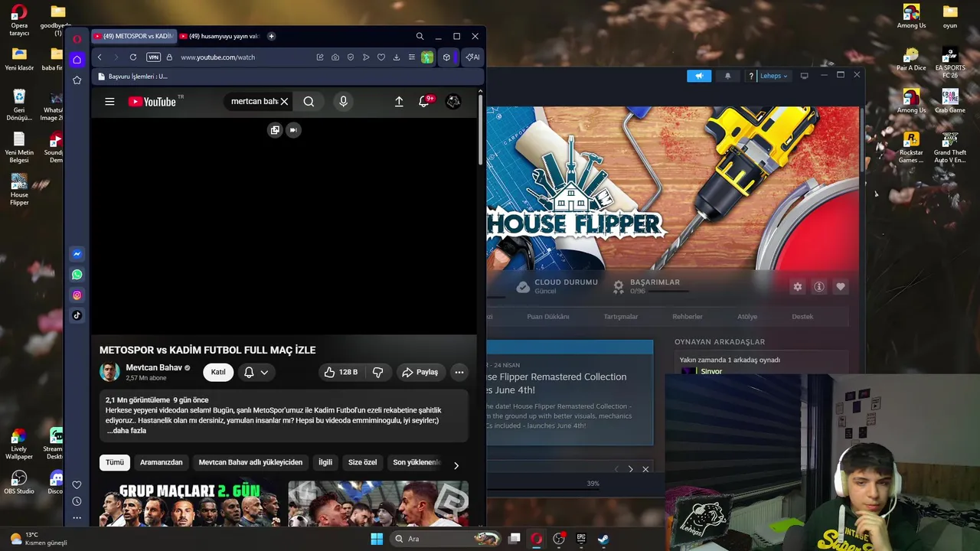980x551 pixels.
Task: Open the Opera Easy Setup menu icon
Action: pos(412,57)
